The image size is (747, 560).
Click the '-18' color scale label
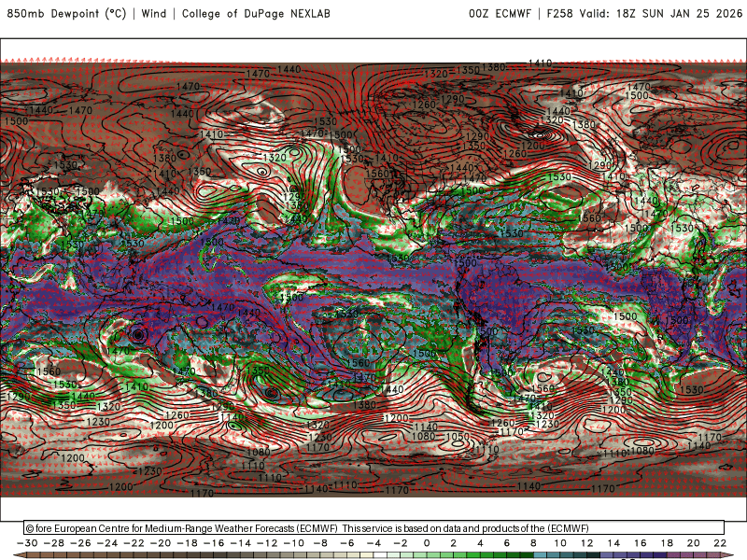tap(187, 543)
